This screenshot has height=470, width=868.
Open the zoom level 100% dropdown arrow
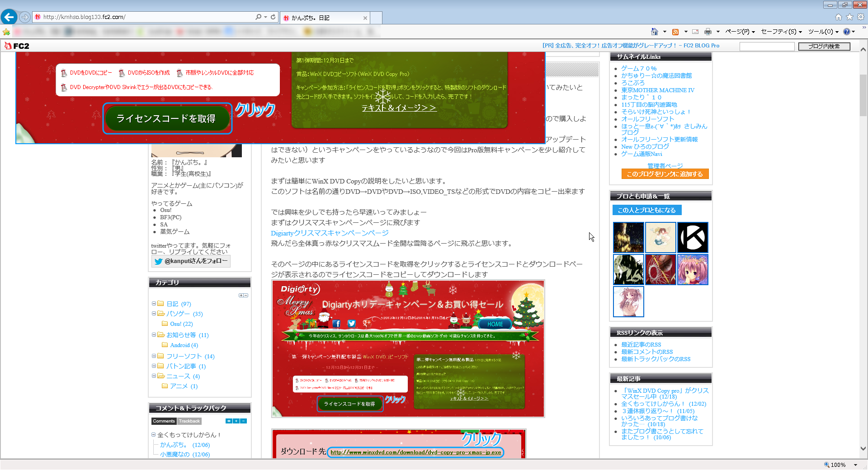tap(855, 465)
